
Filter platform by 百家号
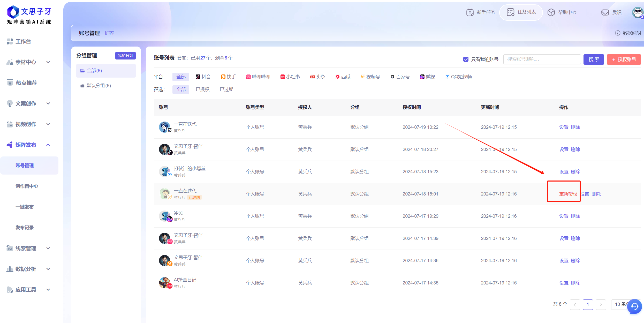pyautogui.click(x=400, y=77)
